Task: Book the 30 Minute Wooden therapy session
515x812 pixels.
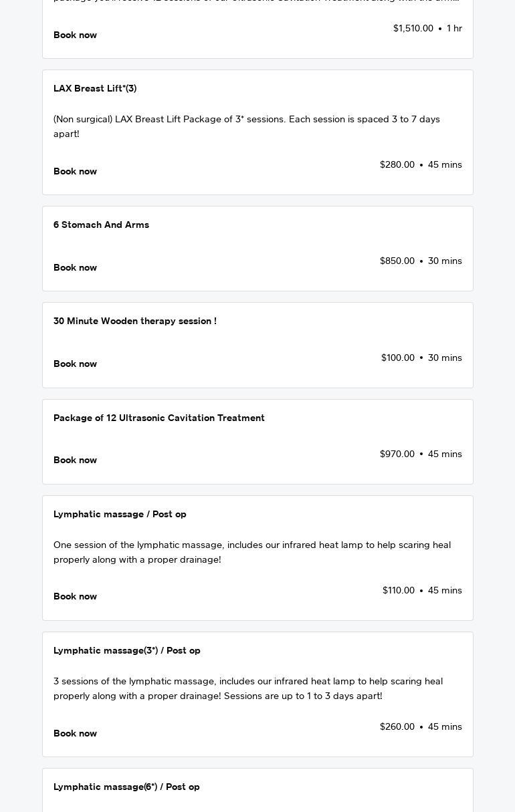Action: tap(75, 364)
